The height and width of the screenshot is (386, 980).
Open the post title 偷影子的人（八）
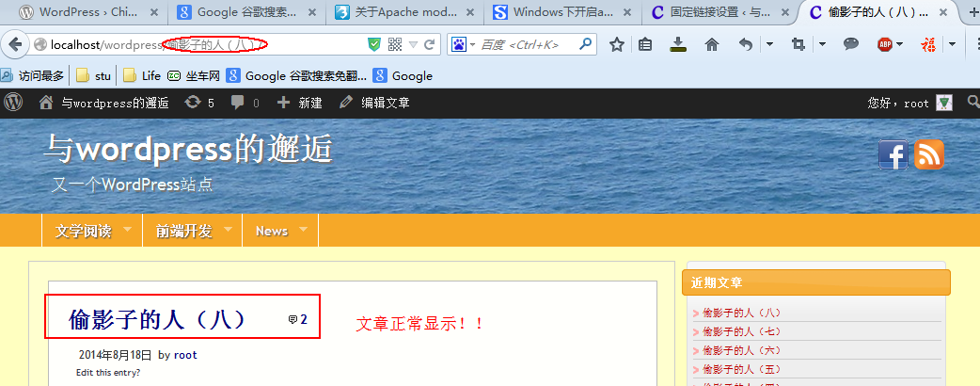point(157,319)
